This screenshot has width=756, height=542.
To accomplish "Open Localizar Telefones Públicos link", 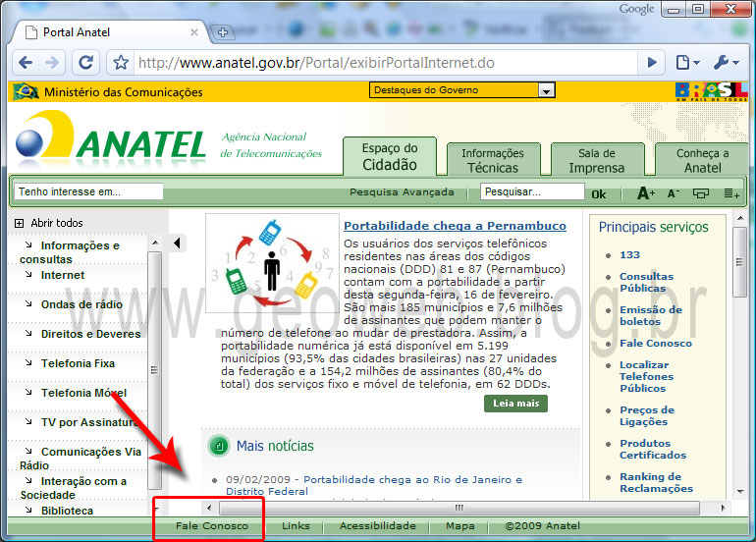I will (x=646, y=377).
